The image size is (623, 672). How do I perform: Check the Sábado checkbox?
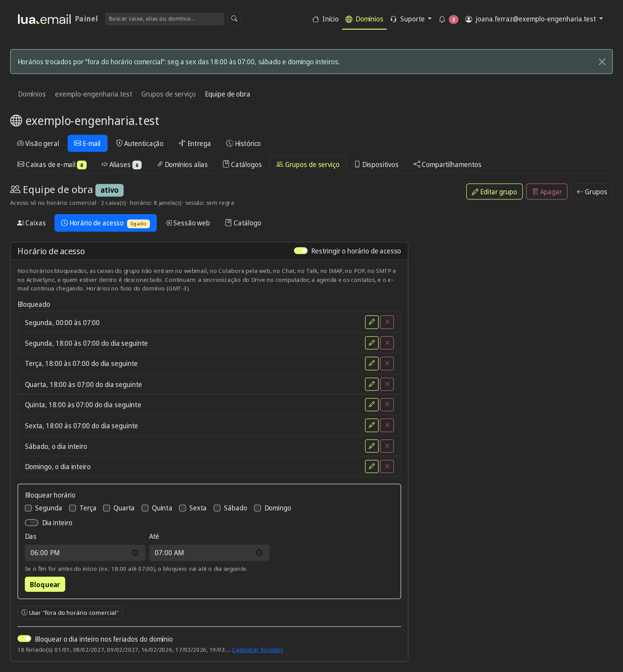click(217, 508)
